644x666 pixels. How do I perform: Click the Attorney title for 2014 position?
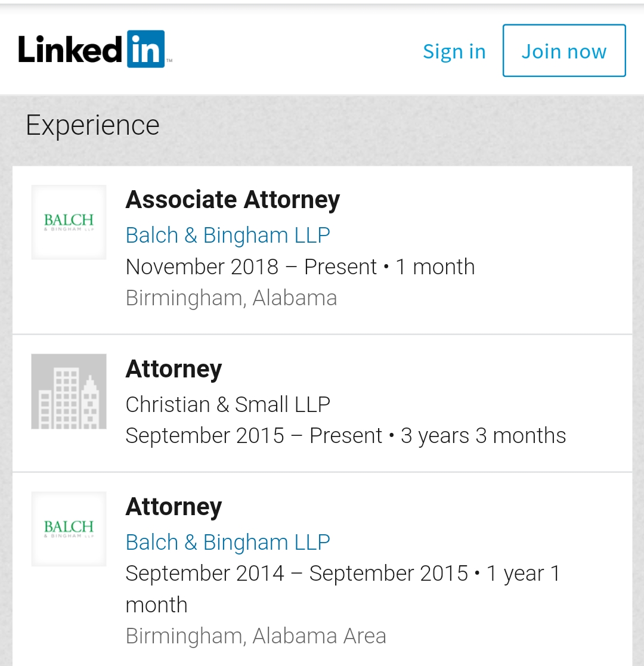[174, 507]
